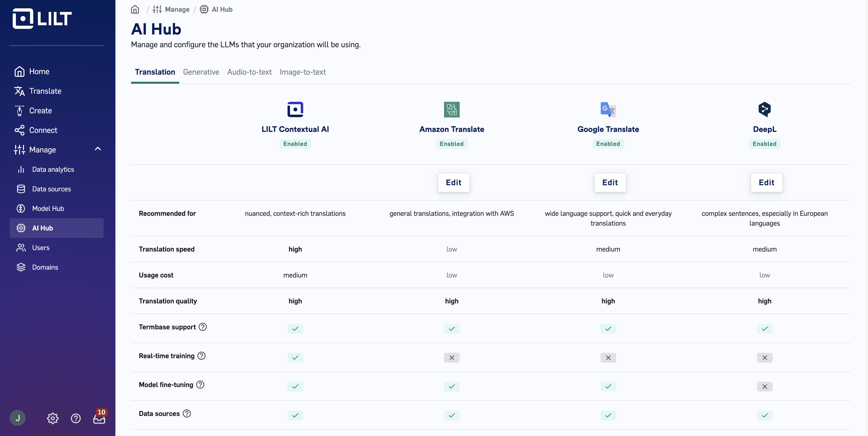The image size is (868, 436).
Task: Click the LILT Contextual AI icon
Action: [x=295, y=109]
